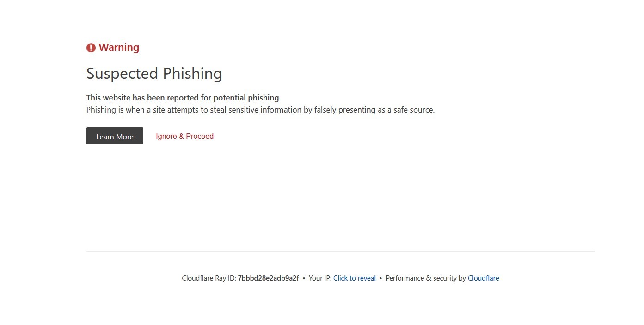Reveal your IP via Click to reveal
Screen dimensions: 644x325
coord(355,278)
